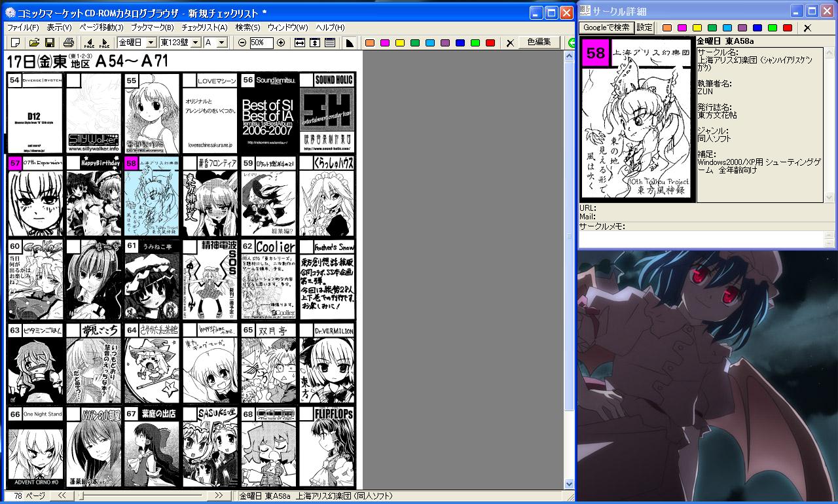The image size is (838, 504).
Task: Pick the purple swatch in main toolbar
Action: (x=445, y=43)
